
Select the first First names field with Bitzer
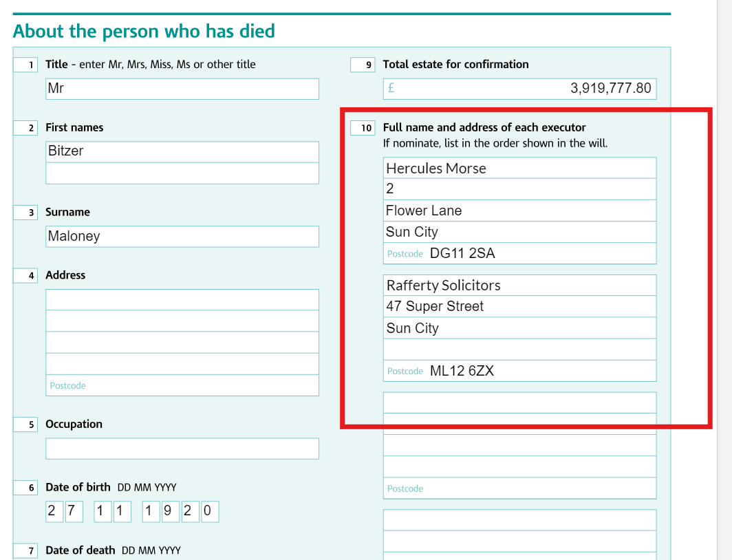point(182,151)
